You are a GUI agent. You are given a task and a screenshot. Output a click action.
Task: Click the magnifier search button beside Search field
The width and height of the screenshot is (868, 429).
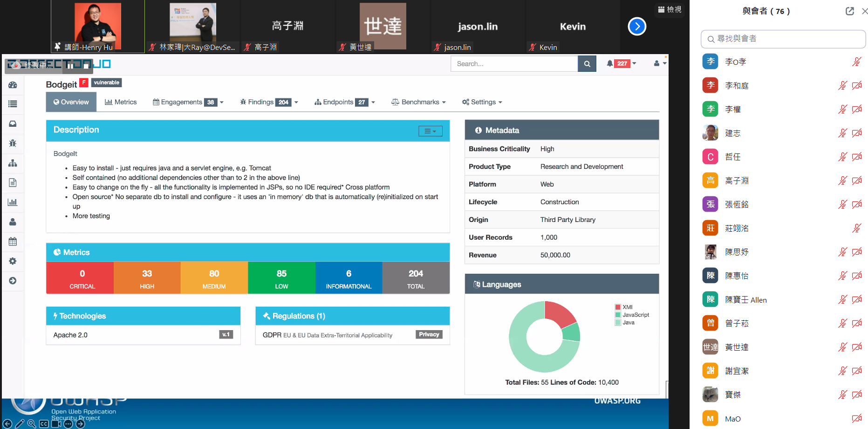pos(587,64)
